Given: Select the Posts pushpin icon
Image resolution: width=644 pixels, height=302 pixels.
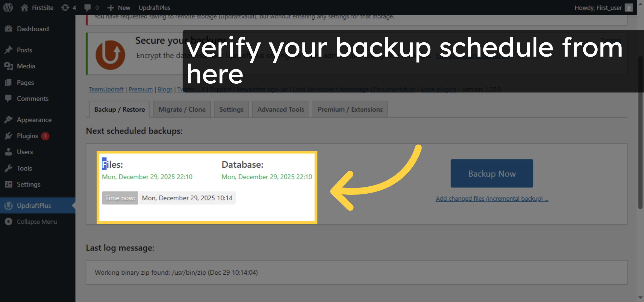Looking at the screenshot, I should click(8, 50).
